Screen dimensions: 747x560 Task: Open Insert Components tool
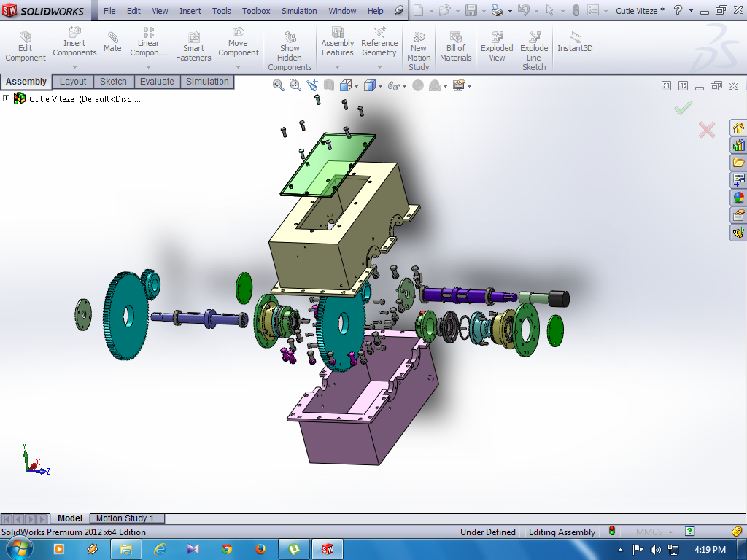tap(74, 42)
